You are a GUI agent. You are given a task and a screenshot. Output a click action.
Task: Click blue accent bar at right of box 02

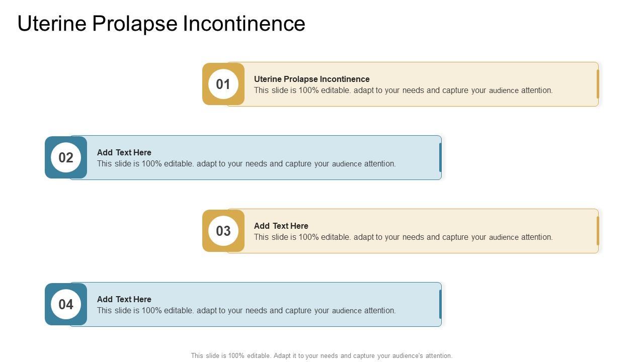[x=440, y=157]
